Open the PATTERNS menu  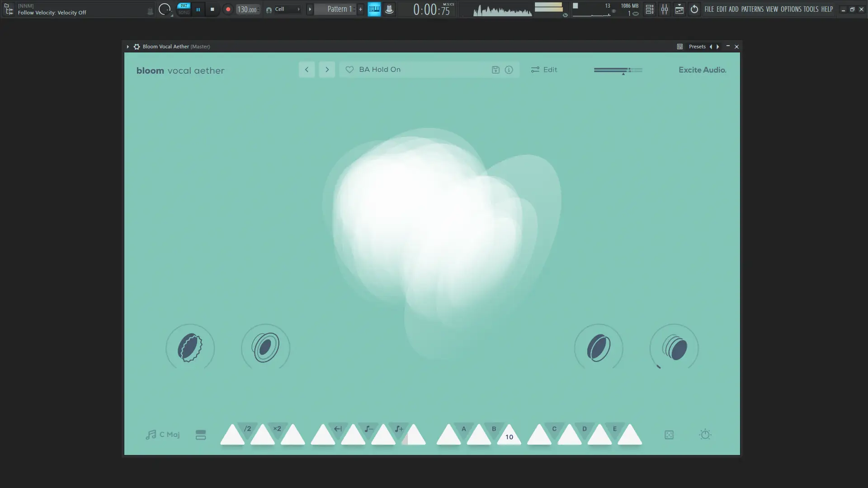752,9
